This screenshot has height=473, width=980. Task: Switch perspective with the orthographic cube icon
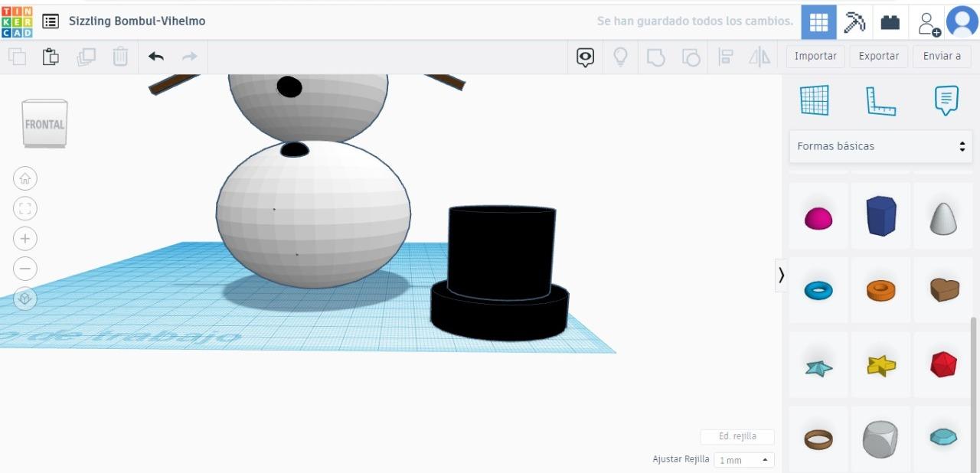tap(25, 298)
